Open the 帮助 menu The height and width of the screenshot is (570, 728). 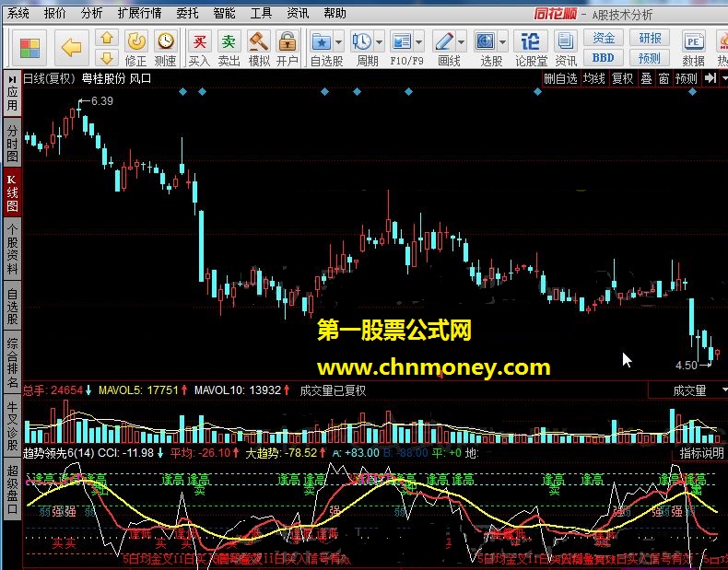335,14
